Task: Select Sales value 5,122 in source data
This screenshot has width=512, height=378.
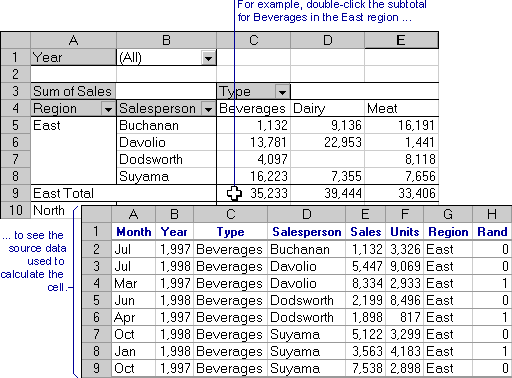Action: [366, 334]
